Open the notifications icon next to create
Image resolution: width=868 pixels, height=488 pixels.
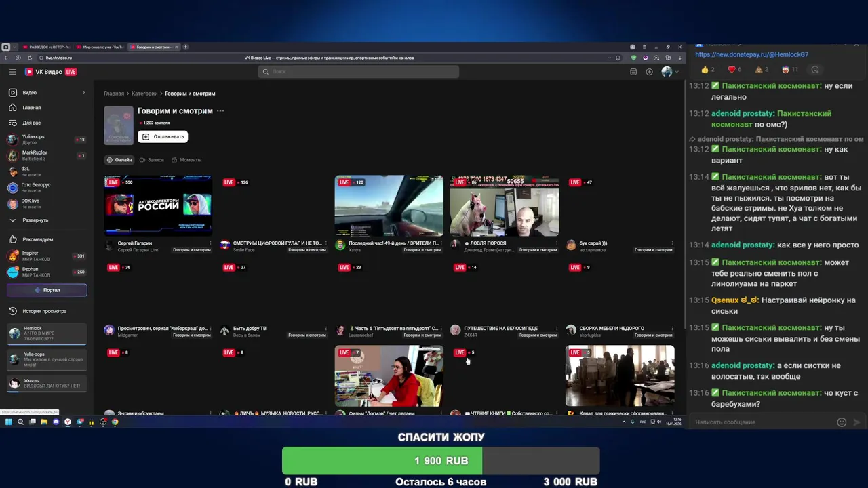coord(633,72)
